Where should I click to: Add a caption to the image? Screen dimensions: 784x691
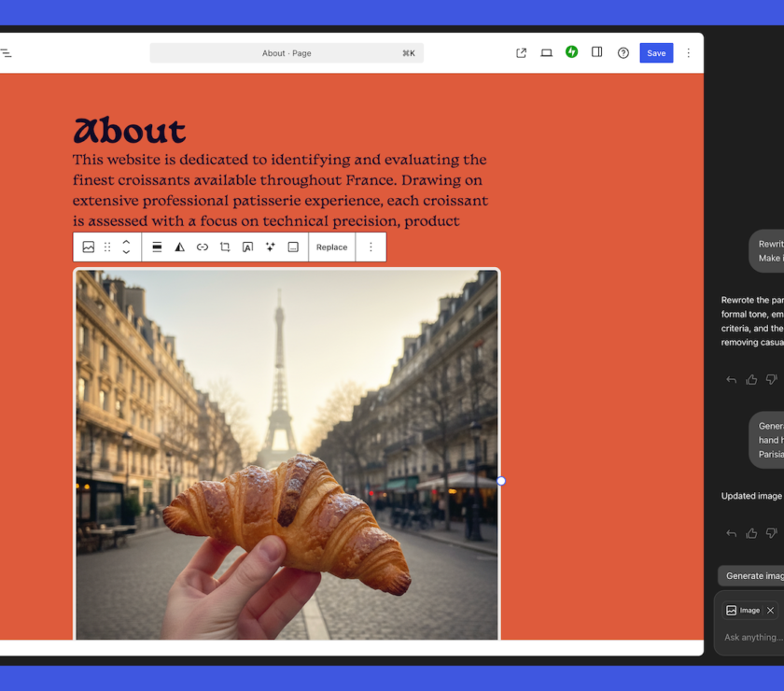(x=293, y=247)
